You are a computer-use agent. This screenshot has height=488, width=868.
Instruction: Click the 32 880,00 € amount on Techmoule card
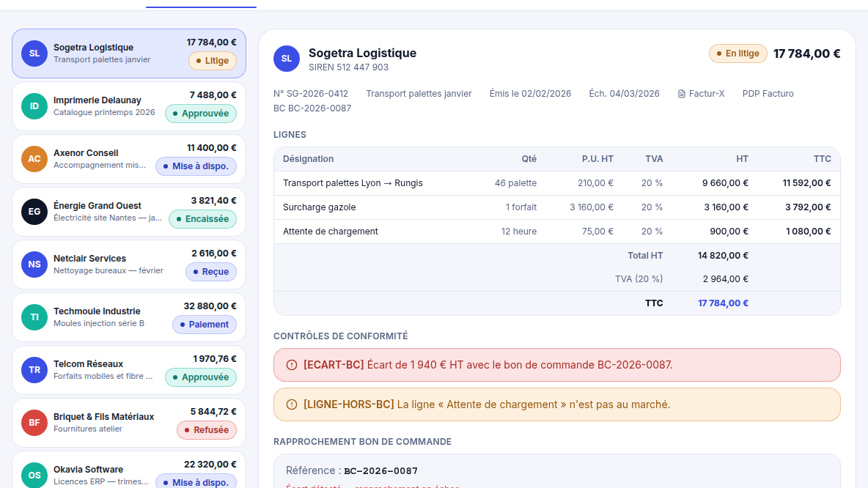(x=210, y=306)
